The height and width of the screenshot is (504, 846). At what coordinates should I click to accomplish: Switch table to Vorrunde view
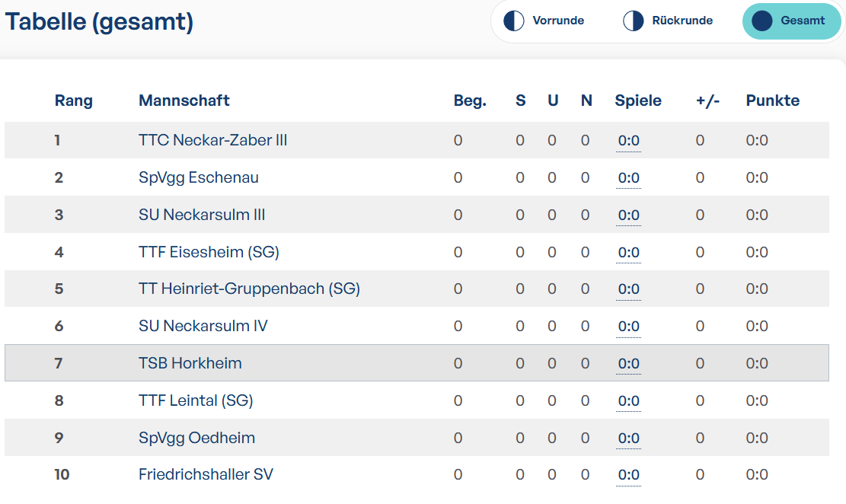click(545, 21)
